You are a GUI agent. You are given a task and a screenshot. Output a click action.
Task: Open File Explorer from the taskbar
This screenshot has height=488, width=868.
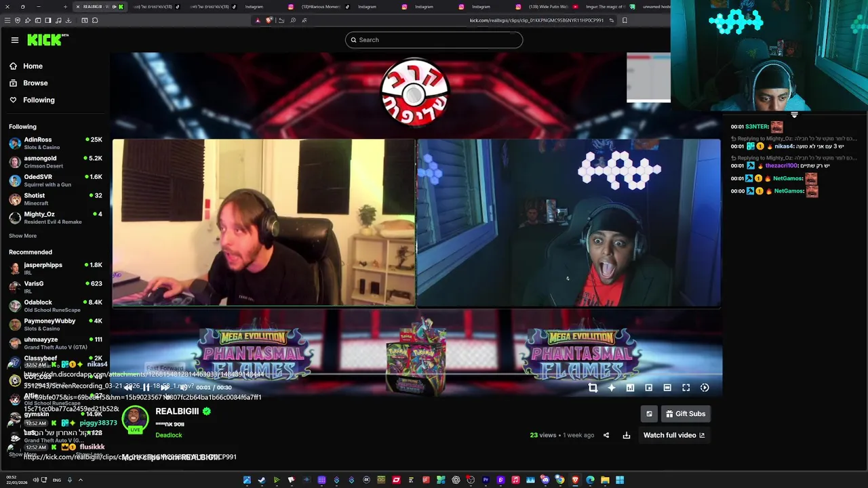(605, 480)
